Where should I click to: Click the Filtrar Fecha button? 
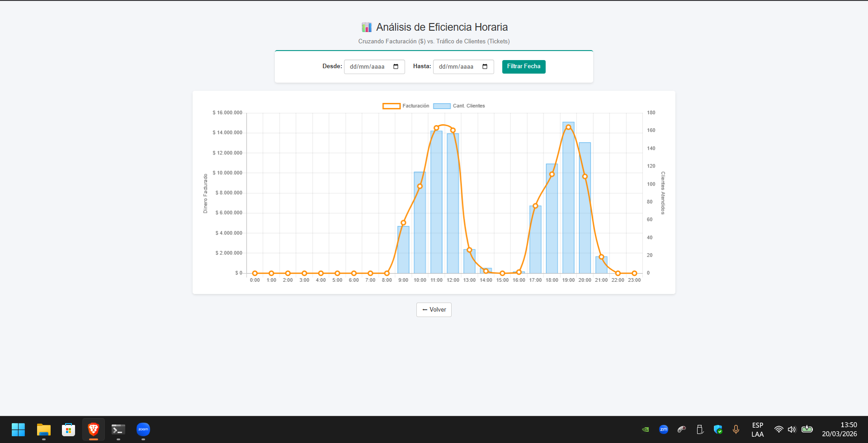(x=524, y=67)
